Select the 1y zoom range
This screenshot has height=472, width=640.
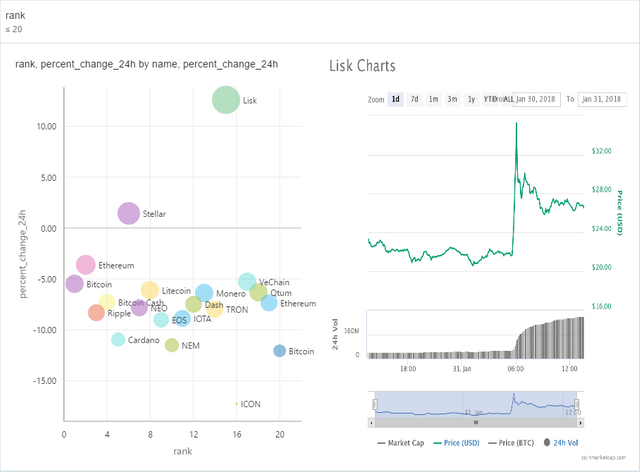[471, 99]
